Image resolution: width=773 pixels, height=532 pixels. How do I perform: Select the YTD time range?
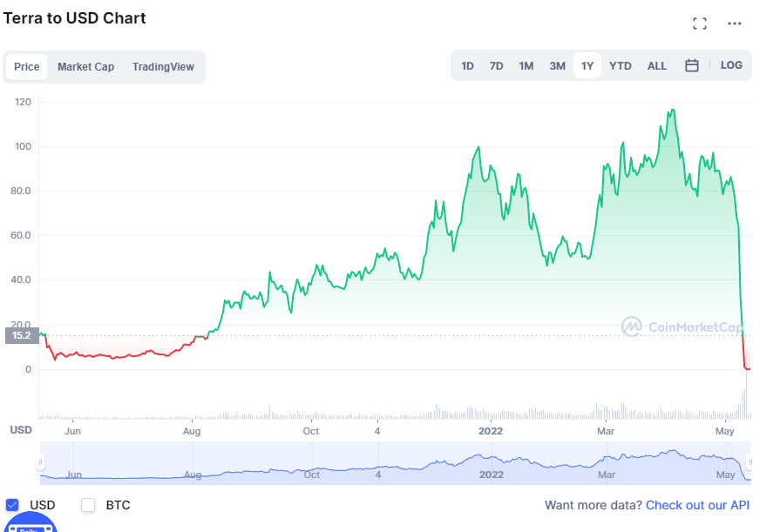pos(620,65)
